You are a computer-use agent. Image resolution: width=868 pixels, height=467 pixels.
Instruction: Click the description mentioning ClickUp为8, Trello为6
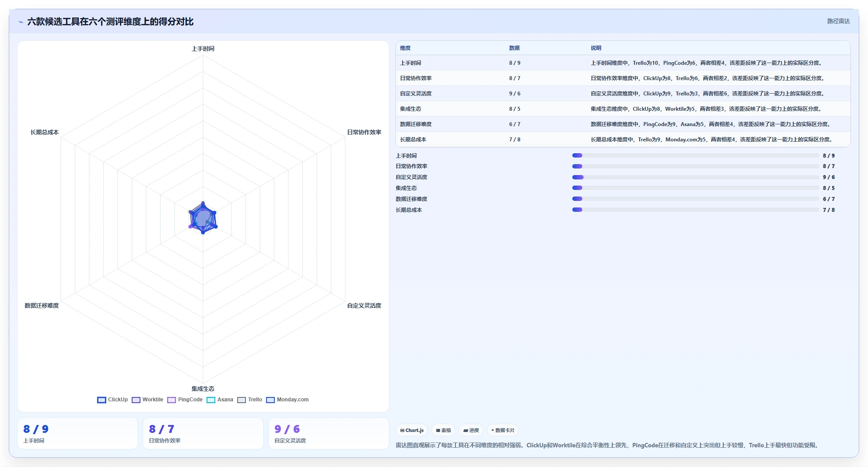click(708, 78)
